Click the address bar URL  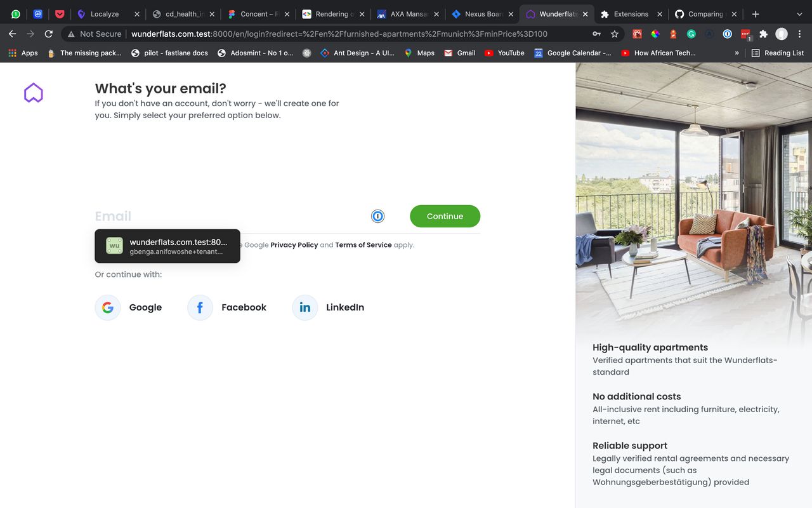[x=339, y=34]
